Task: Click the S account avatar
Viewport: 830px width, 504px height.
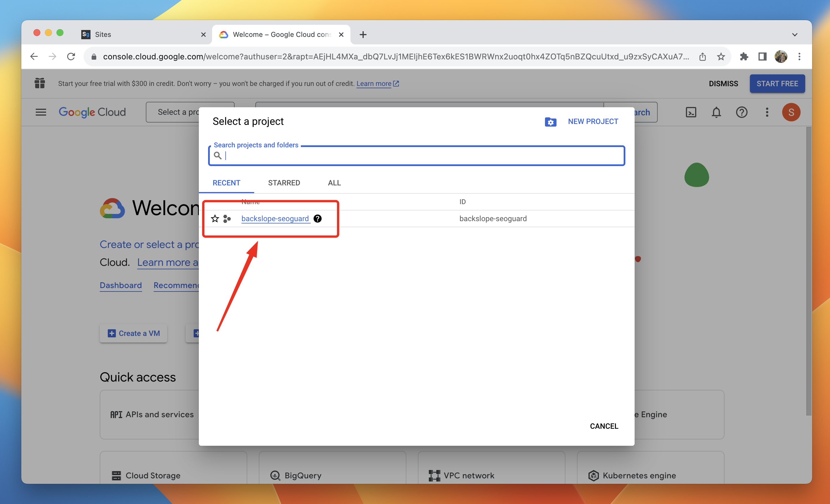Action: [x=791, y=112]
